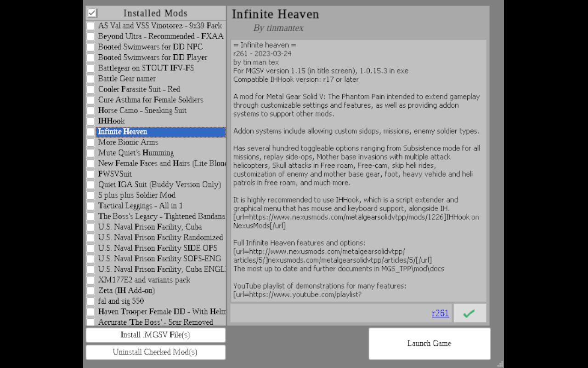Image resolution: width=588 pixels, height=368 pixels.
Task: Check the Horse Camo - Sneaking Suit box
Action: 90,110
